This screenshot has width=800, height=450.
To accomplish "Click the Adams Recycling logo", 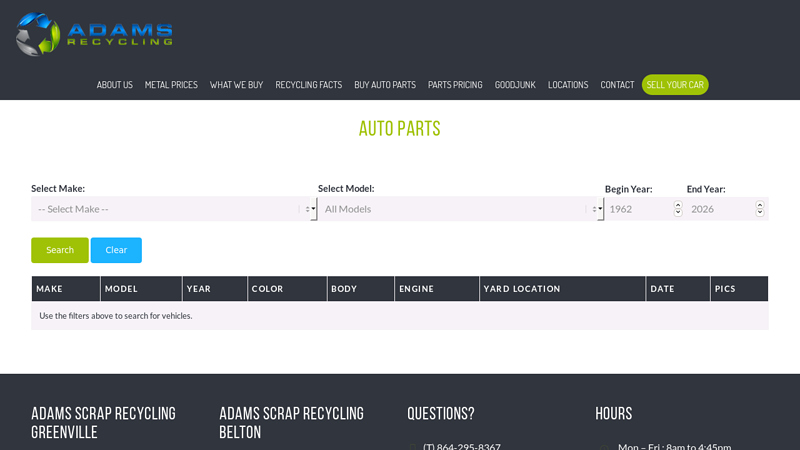I will pos(94,34).
